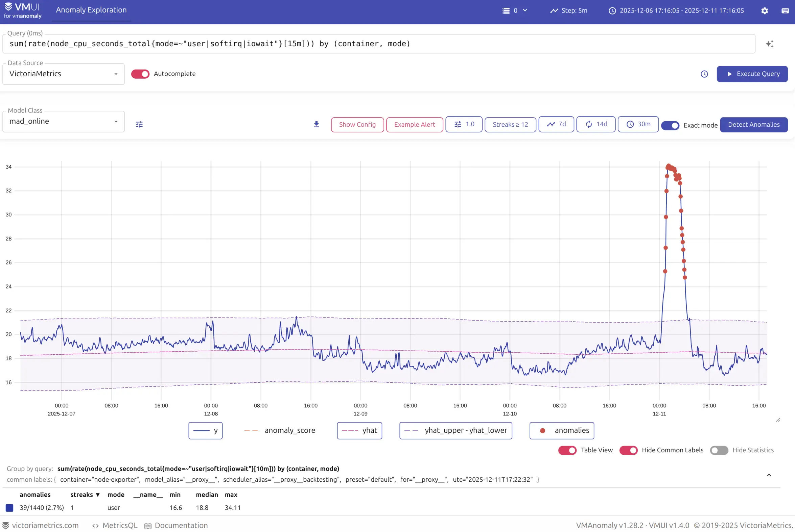The width and height of the screenshot is (795, 532).
Task: Open the Data Source dropdown
Action: 64,74
